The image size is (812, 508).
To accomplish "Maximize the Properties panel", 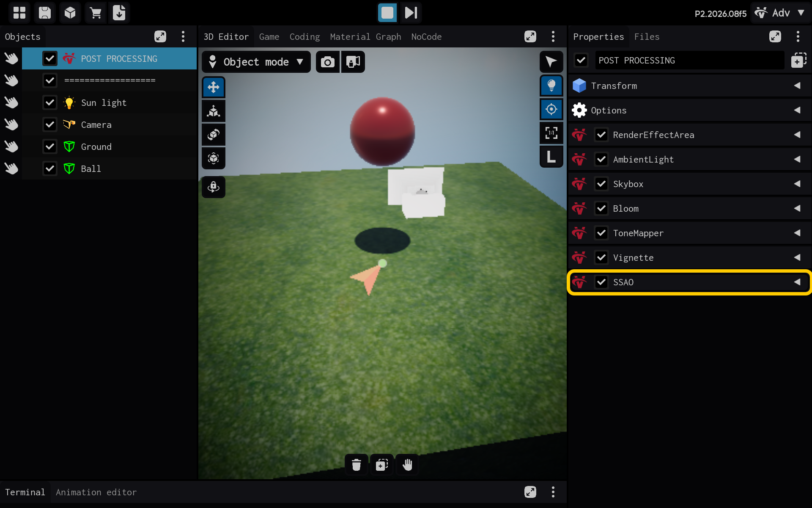I will [775, 37].
